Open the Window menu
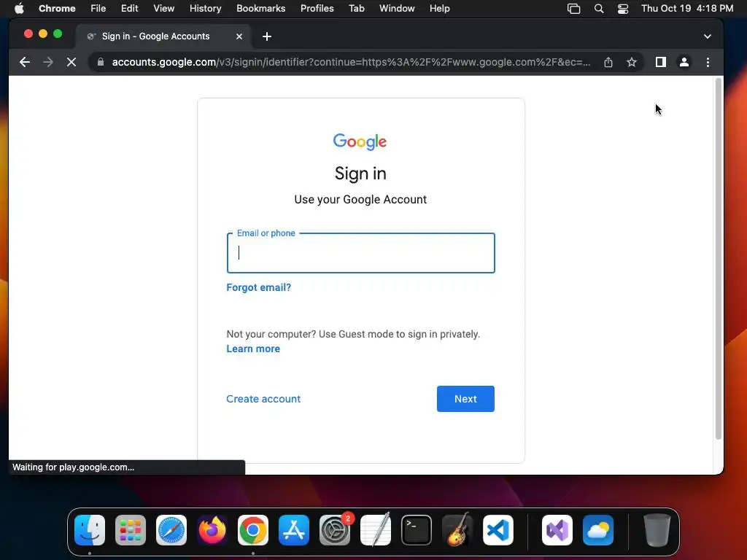Image resolution: width=747 pixels, height=560 pixels. 397,8
